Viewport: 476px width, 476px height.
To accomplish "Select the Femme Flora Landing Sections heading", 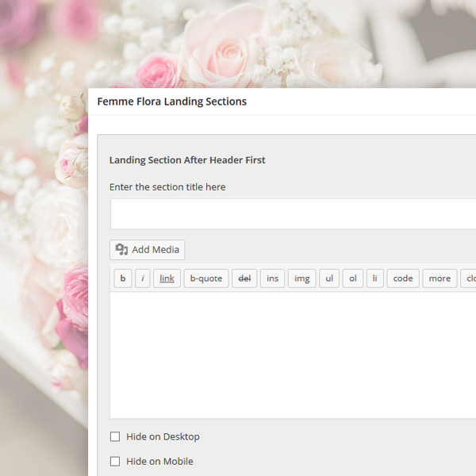I will click(172, 102).
